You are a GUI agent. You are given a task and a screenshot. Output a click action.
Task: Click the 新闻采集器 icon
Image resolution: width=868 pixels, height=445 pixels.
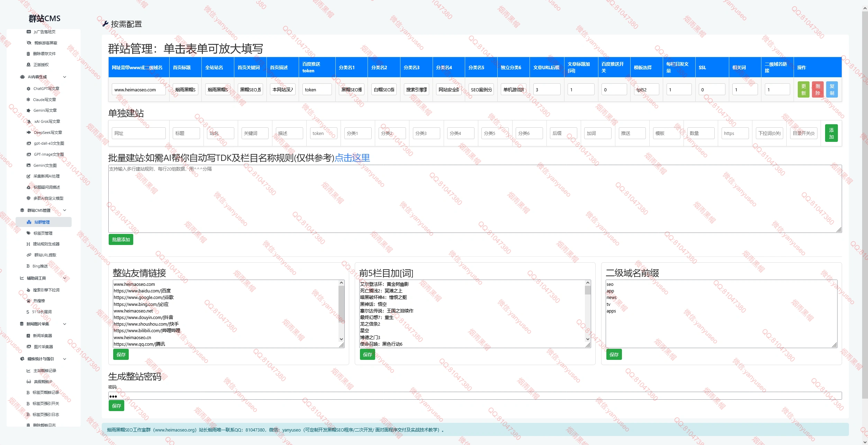(28, 336)
